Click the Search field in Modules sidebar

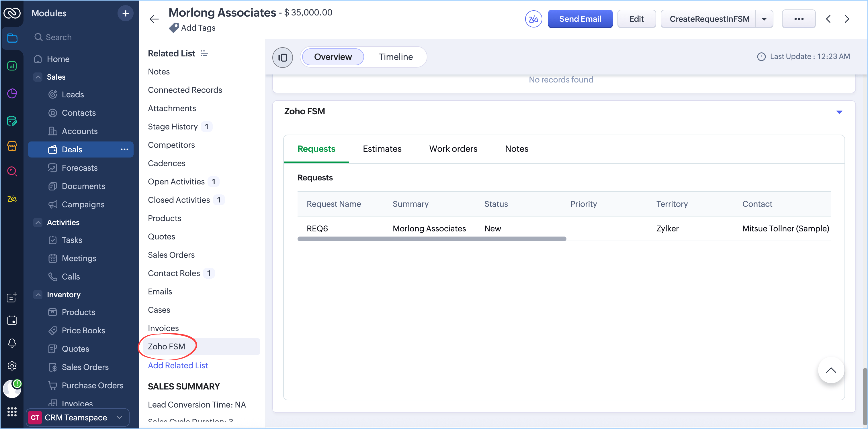tap(59, 37)
